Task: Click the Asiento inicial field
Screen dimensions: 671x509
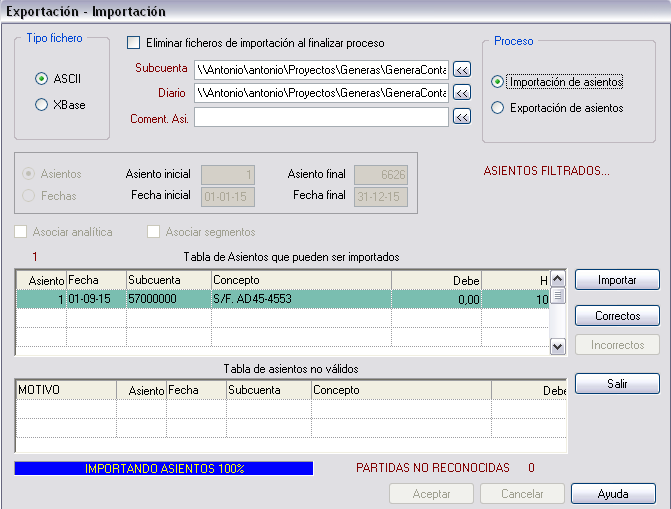Action: coord(228,175)
